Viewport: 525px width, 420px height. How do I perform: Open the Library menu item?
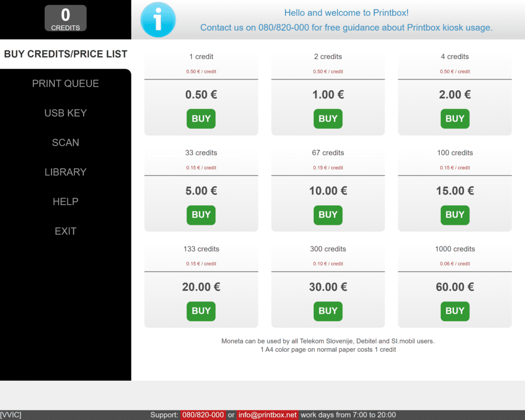coord(66,172)
